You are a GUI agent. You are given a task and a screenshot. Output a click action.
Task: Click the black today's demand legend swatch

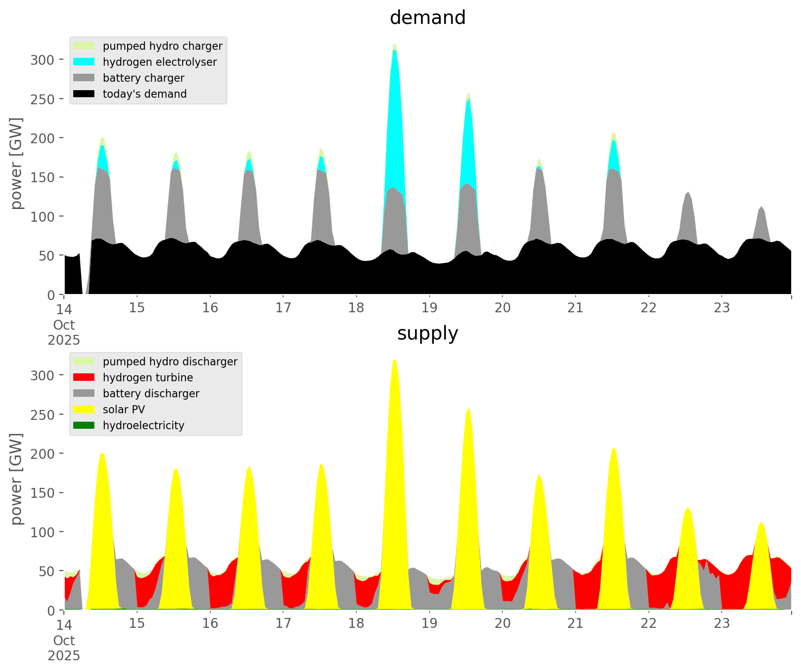point(84,94)
